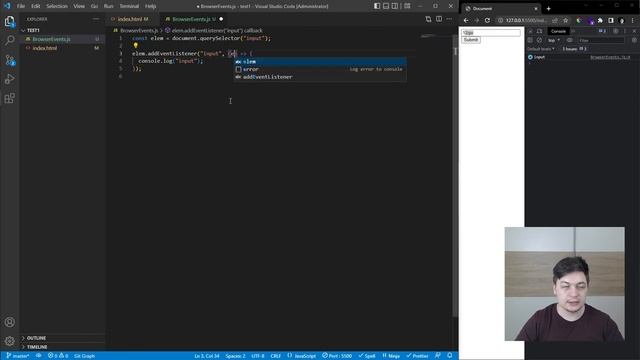Open the 'top' JavaScript context dropdown
The width and height of the screenshot is (640, 360).
[553, 40]
